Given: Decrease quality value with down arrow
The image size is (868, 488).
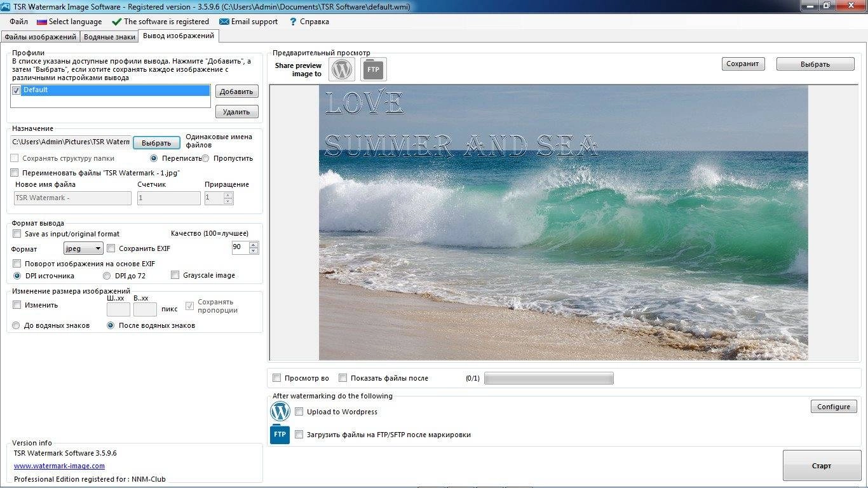Looking at the screenshot, I should [x=254, y=251].
